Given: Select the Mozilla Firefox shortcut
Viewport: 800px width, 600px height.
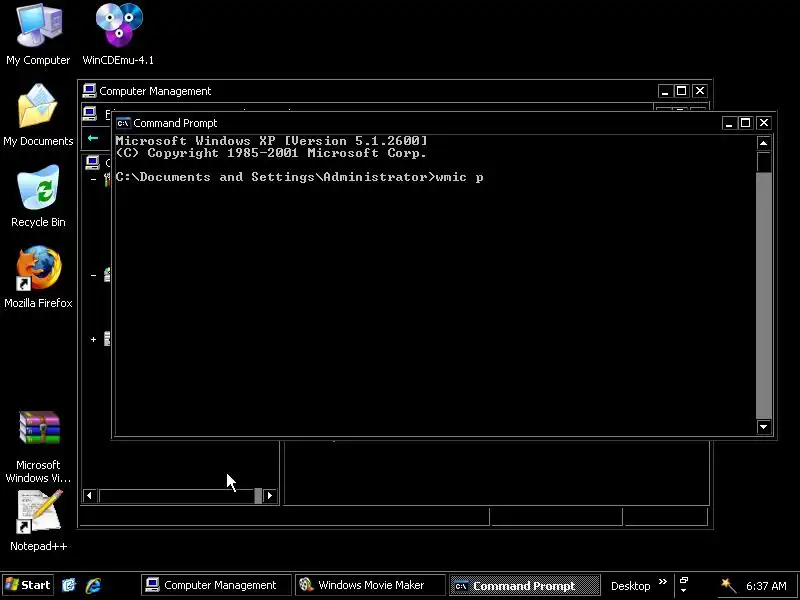Looking at the screenshot, I should (x=39, y=268).
